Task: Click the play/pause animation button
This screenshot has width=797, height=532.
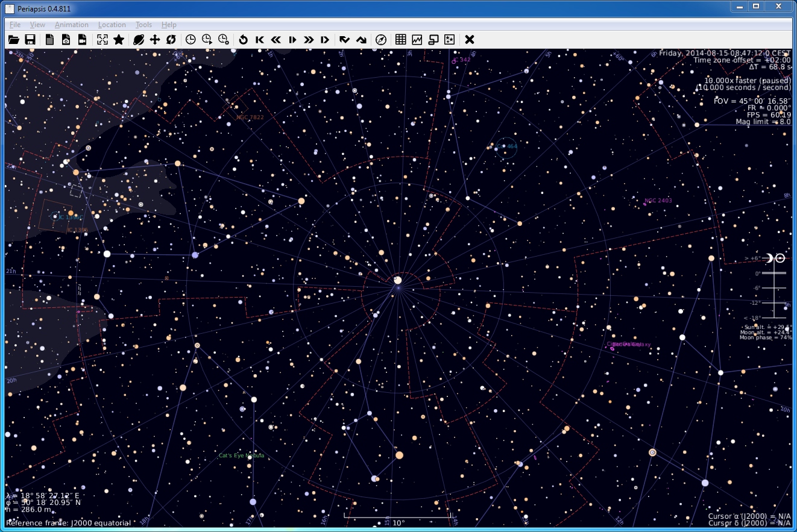Action: (292, 40)
